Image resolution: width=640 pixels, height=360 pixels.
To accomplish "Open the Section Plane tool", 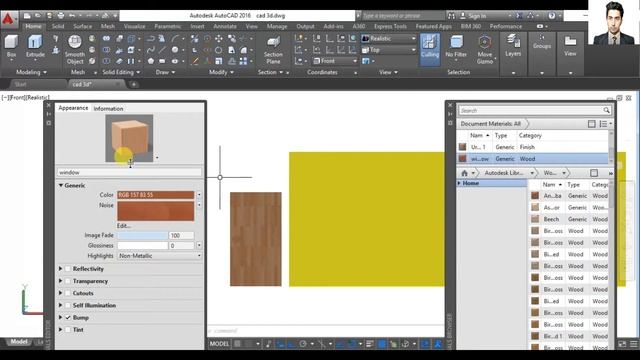I will point(273,50).
